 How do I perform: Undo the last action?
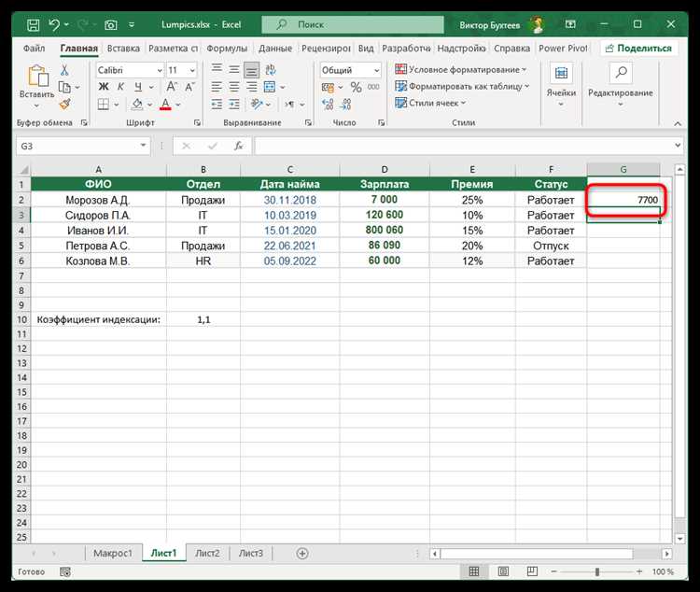(x=54, y=24)
